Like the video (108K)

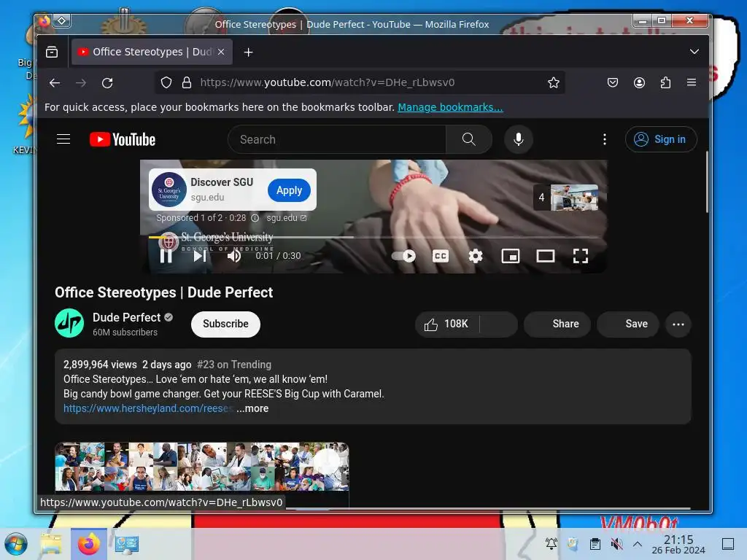(447, 324)
